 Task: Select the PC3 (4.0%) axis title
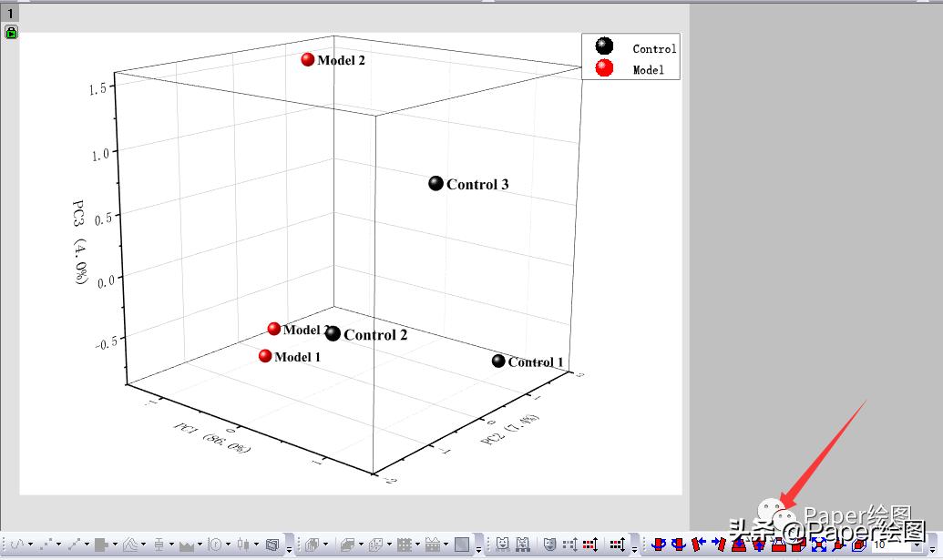pyautogui.click(x=80, y=242)
